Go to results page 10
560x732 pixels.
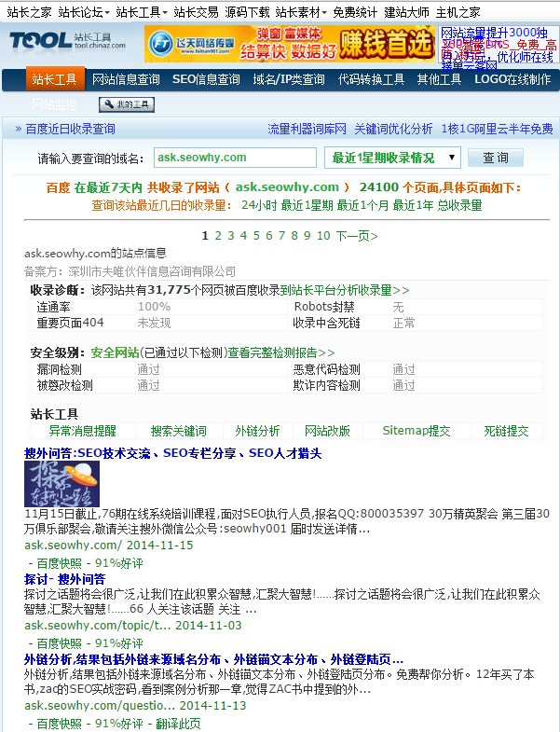click(x=323, y=236)
